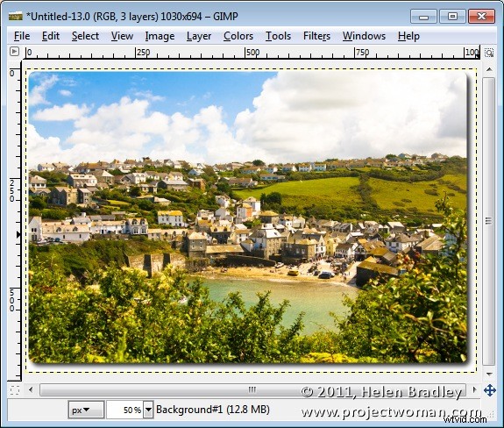
Task: Click the vertical scrollbar up arrow
Action: [489, 69]
